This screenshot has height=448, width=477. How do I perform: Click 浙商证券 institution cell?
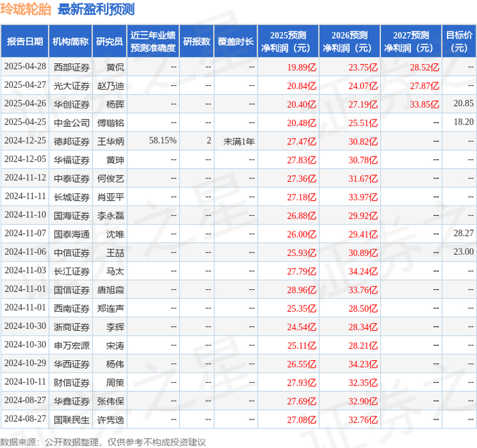click(72, 327)
